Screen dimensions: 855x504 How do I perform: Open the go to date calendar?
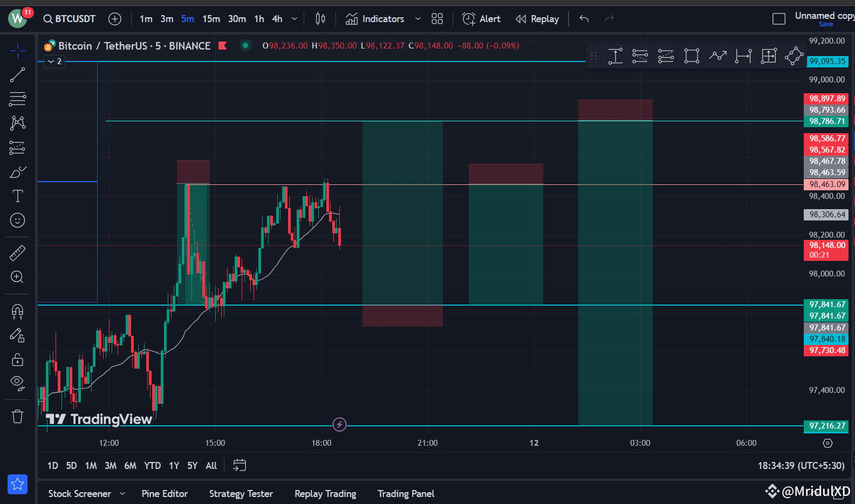point(240,465)
